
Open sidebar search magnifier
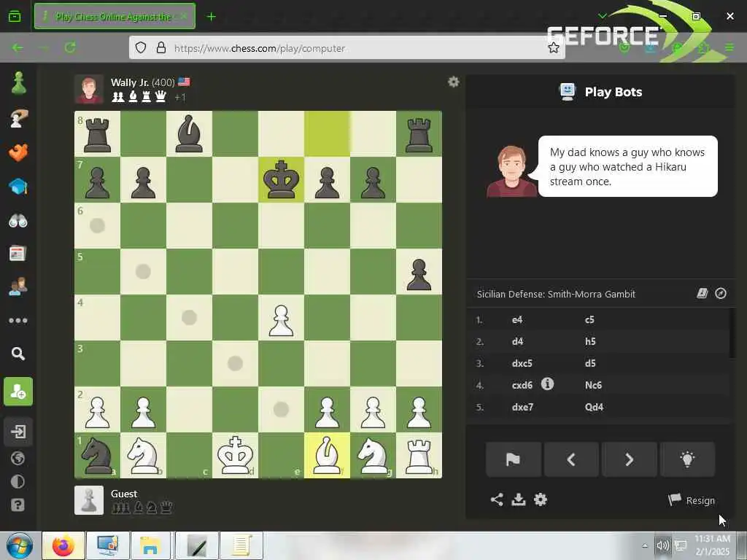(x=18, y=354)
